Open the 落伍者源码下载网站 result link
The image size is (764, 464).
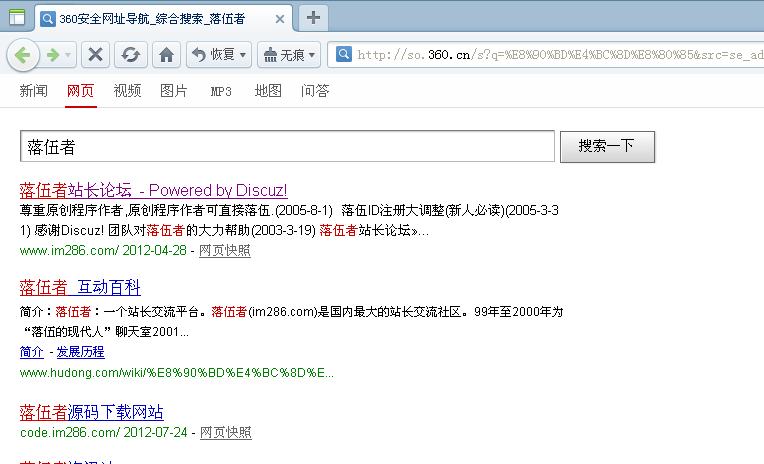pyautogui.click(x=92, y=412)
